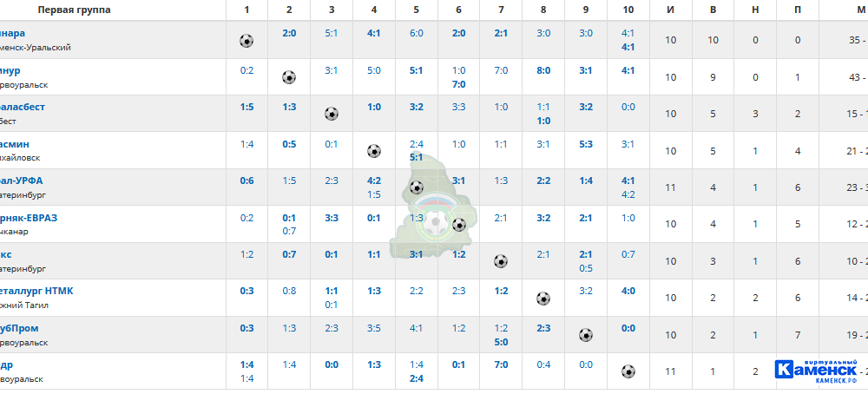Open the 4:0 score in Металлург НТМК row
Viewport: 868px width, 394px height.
pyautogui.click(x=628, y=291)
